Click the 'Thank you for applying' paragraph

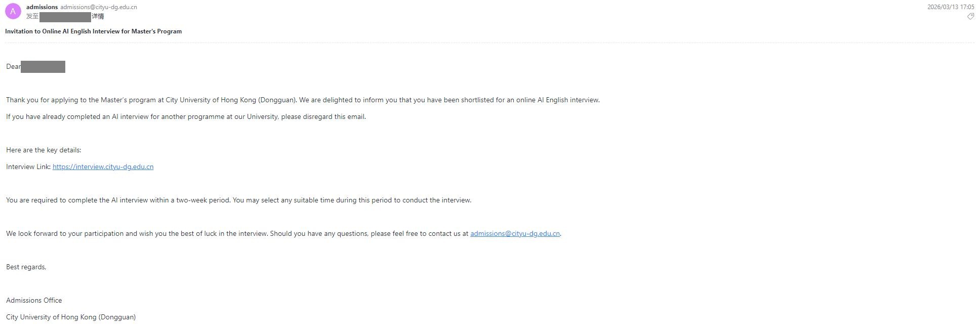tap(303, 100)
